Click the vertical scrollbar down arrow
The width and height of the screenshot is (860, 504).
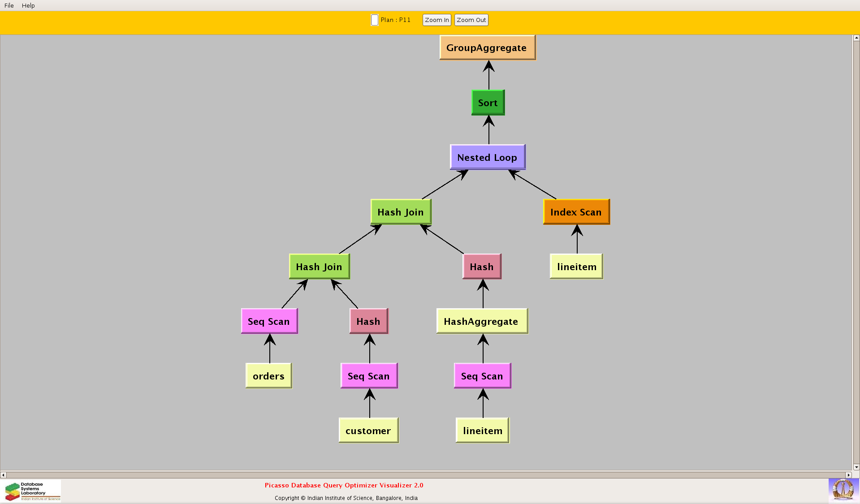point(856,467)
